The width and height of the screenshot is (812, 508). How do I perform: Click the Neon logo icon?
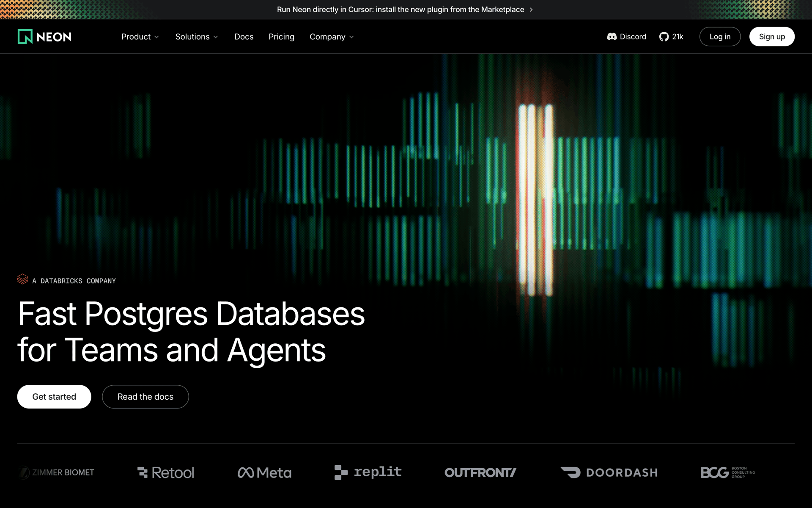point(25,37)
